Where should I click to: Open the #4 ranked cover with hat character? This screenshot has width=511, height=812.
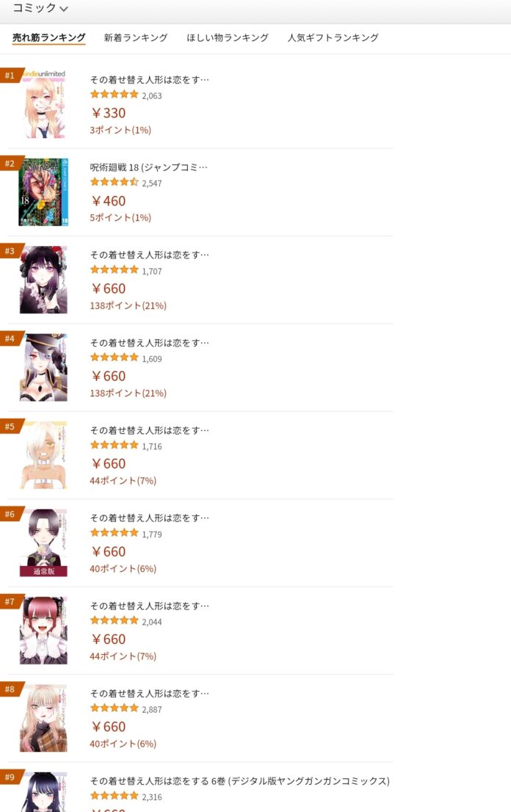point(43,367)
